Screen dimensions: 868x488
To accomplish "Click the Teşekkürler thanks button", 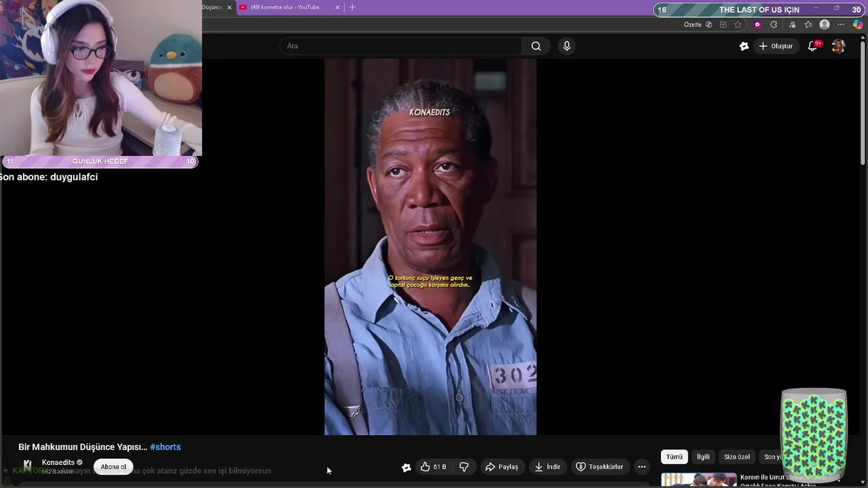I will [599, 467].
